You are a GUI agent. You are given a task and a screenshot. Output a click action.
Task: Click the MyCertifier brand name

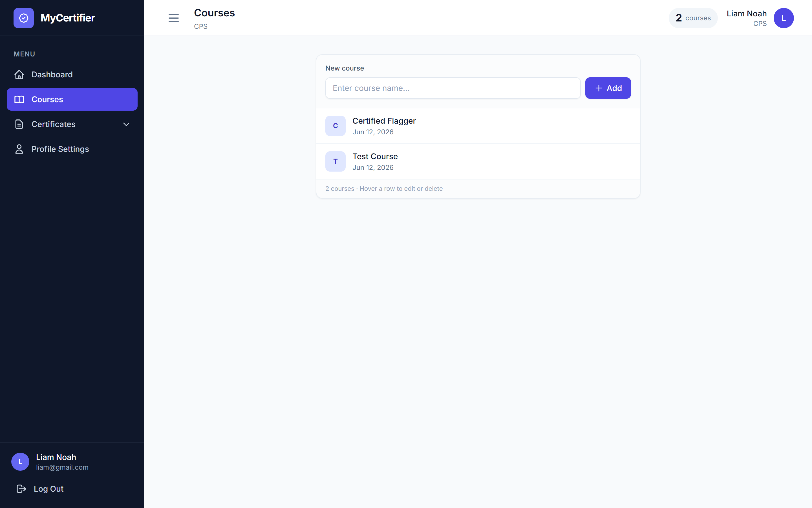point(68,18)
